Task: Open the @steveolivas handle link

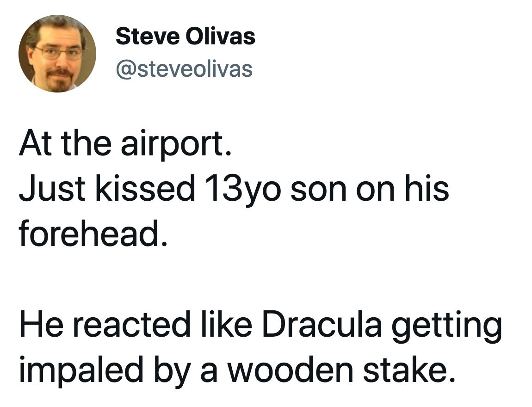Action: (184, 69)
